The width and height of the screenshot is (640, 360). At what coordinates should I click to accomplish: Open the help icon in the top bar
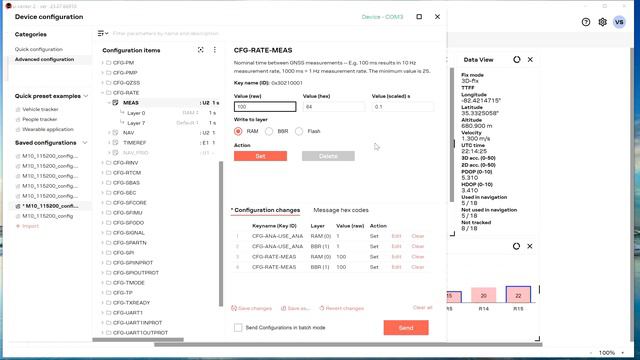point(586,22)
